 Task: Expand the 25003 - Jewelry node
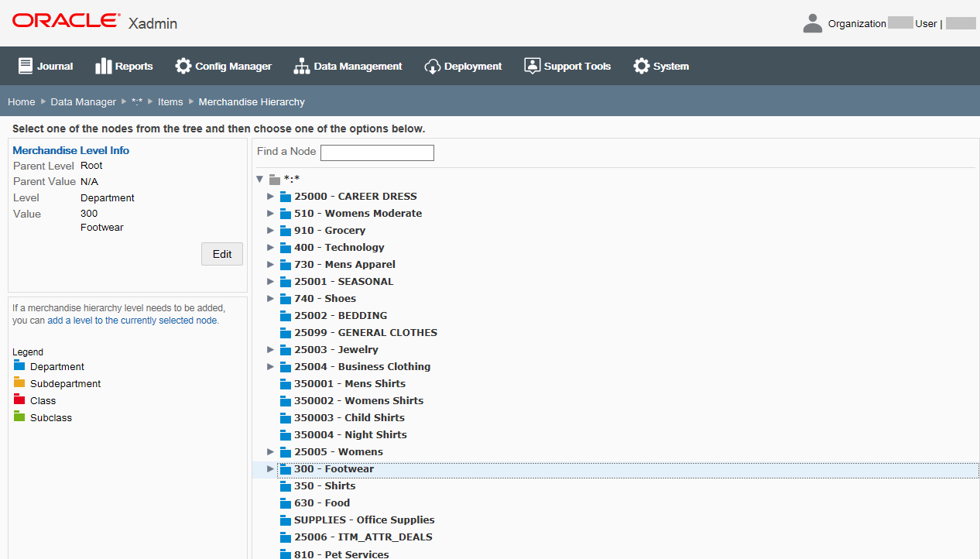[x=271, y=349]
